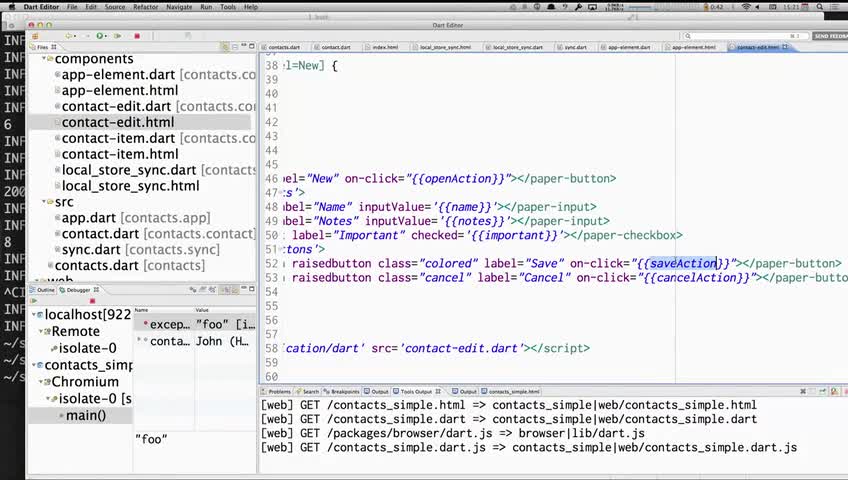Image resolution: width=848 pixels, height=480 pixels.
Task: Switch to the Problems tab
Action: point(276,391)
